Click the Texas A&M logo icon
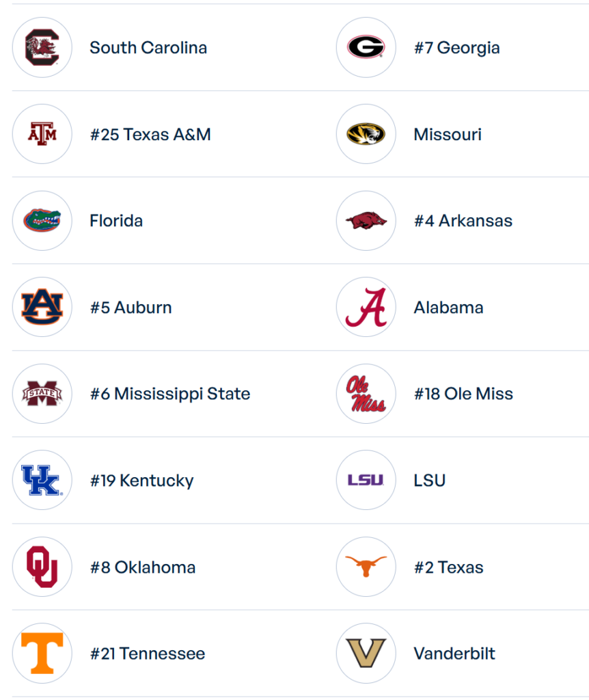The height and width of the screenshot is (700, 589). tap(42, 134)
